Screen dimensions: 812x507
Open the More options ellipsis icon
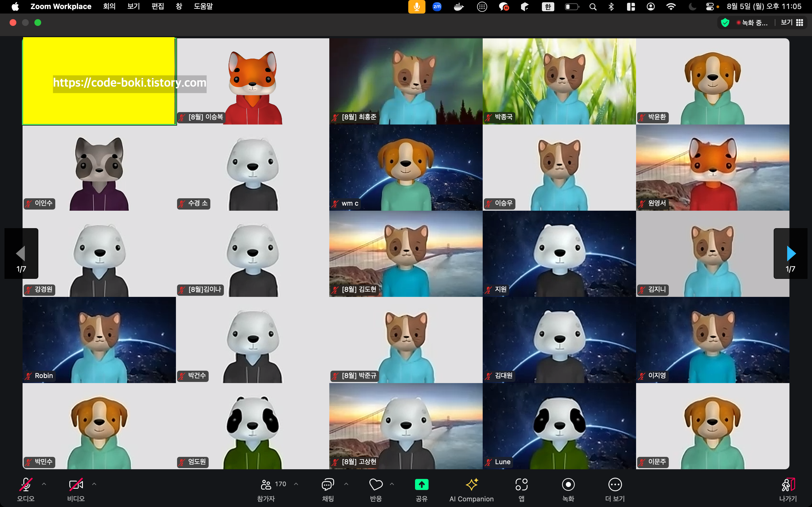tap(615, 484)
